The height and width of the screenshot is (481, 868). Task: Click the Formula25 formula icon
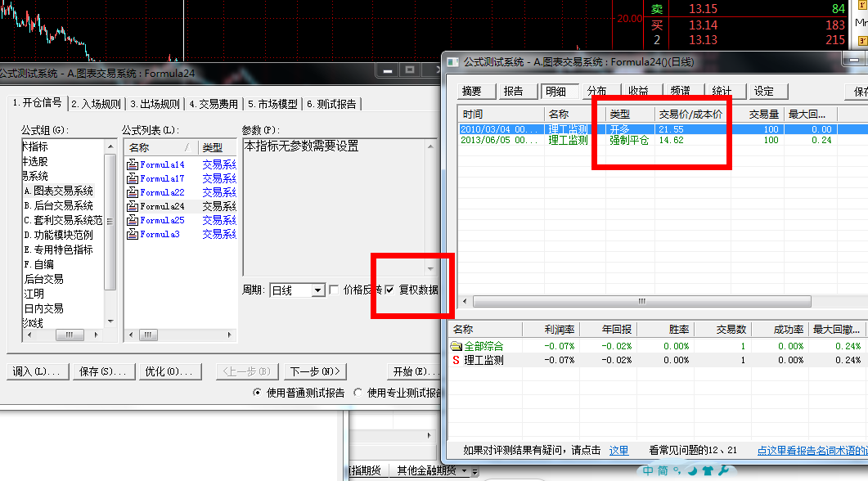pyautogui.click(x=133, y=220)
